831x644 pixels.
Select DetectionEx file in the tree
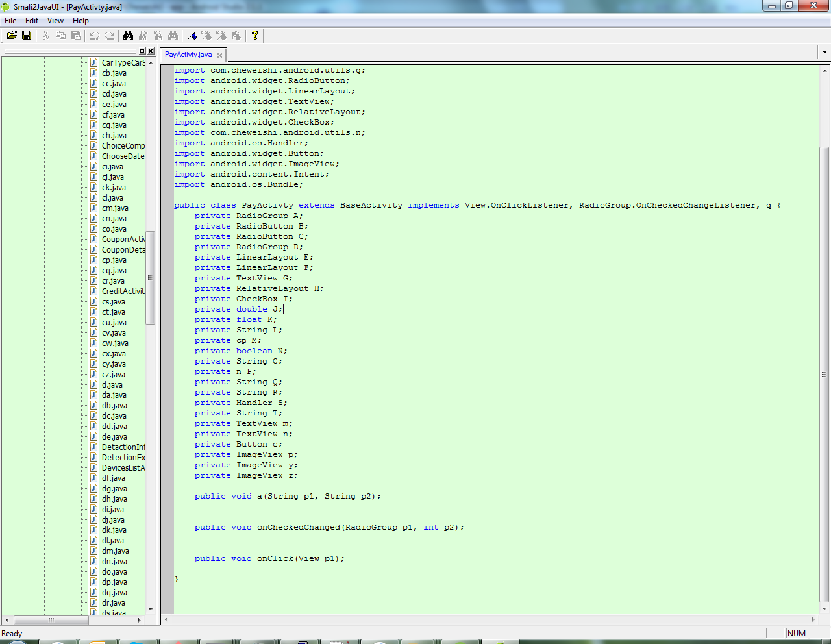[123, 458]
